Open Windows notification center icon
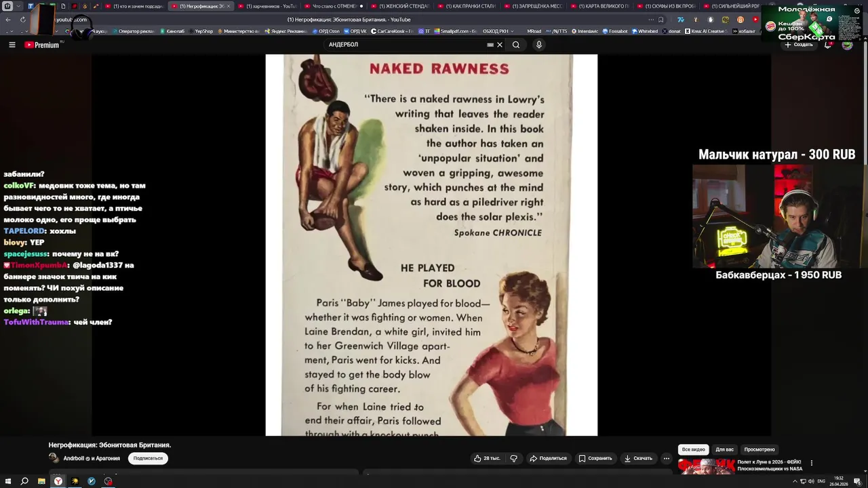The width and height of the screenshot is (868, 488). click(857, 481)
